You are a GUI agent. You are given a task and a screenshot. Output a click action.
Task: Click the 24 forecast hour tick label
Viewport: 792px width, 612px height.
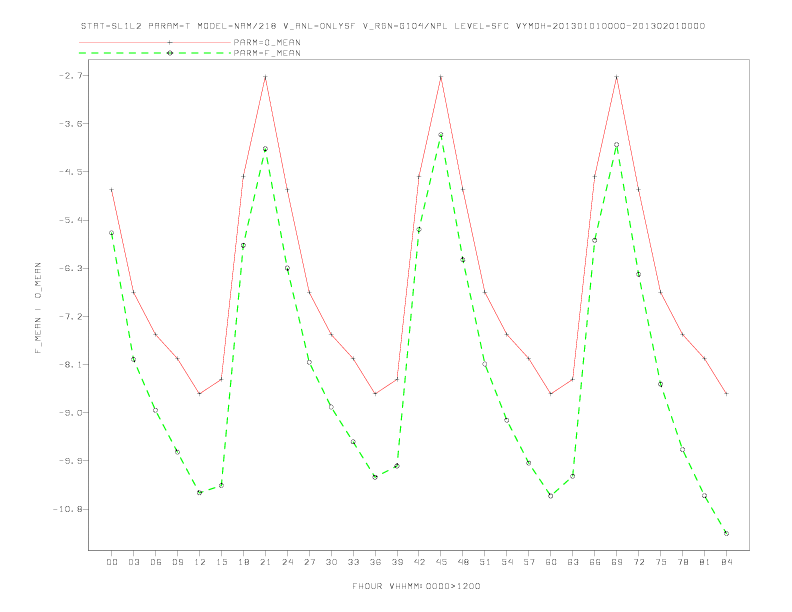pyautogui.click(x=287, y=562)
